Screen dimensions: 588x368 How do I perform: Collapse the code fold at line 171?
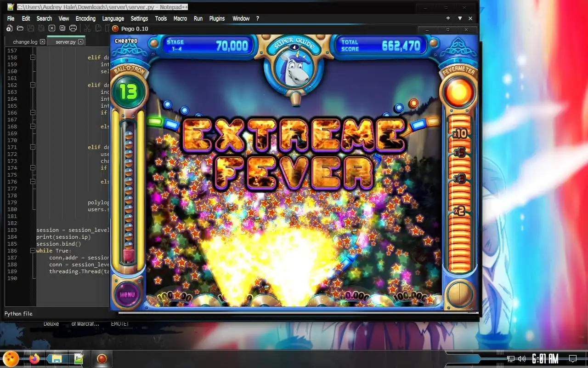click(33, 147)
